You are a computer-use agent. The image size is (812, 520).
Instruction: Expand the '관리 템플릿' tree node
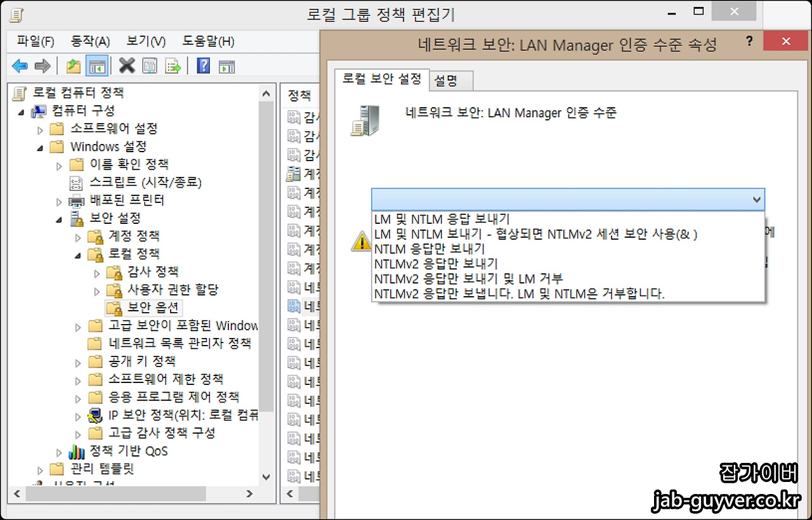click(40, 469)
